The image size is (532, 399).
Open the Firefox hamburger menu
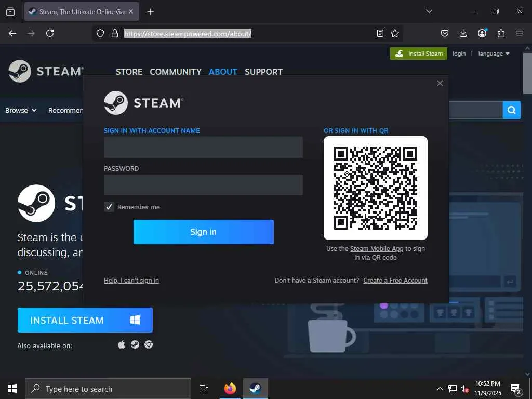[x=520, y=33]
